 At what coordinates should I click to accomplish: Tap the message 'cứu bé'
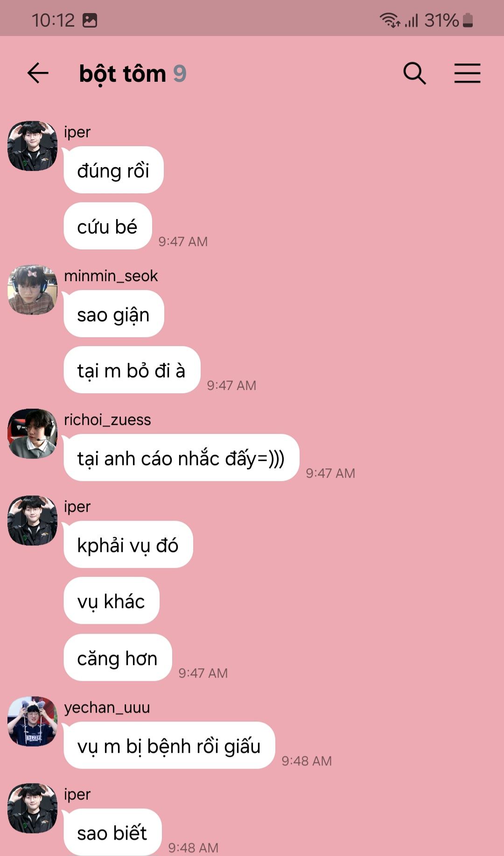click(x=108, y=226)
